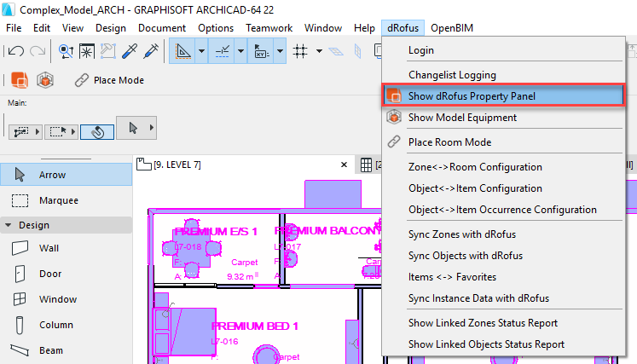Choose Show Linked Objects Status Report

click(503, 344)
